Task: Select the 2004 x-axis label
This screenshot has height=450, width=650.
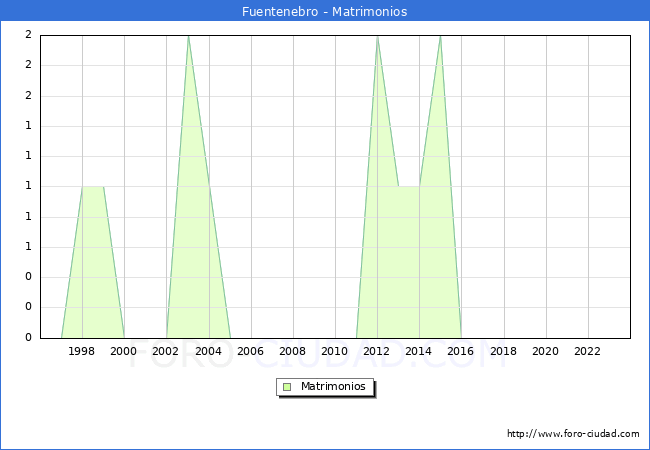Action: point(208,351)
